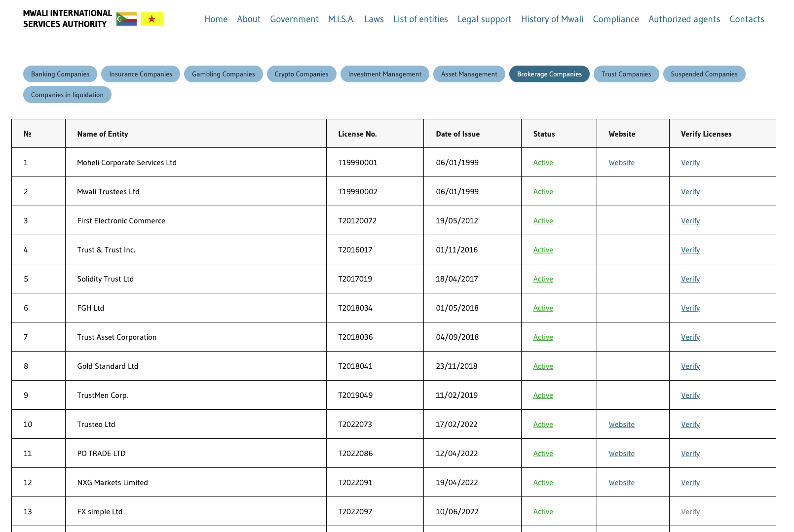Screen dimensions: 794x532
Task: Verify license of Trusteo Ltd
Action: [x=690, y=425]
